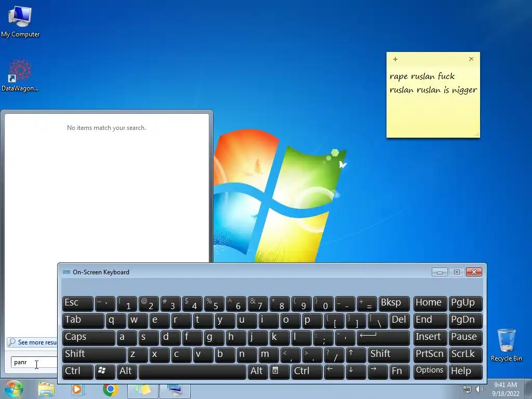
Task: Tap the t key
Action: click(x=203, y=321)
